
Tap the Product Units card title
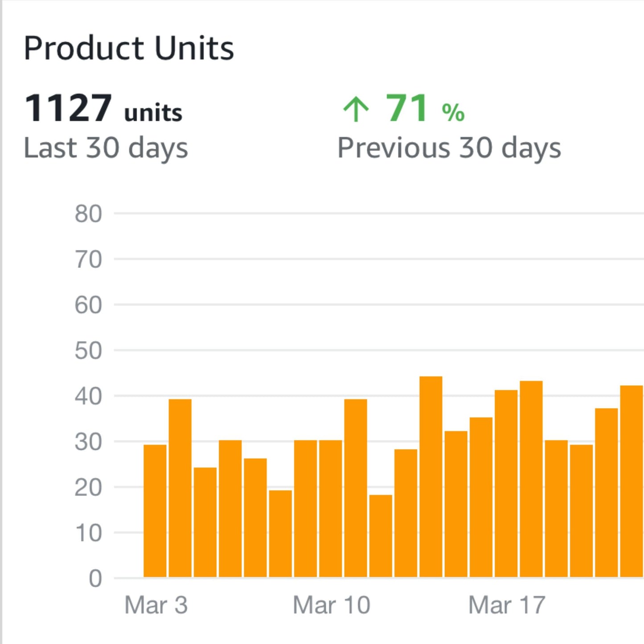(129, 48)
